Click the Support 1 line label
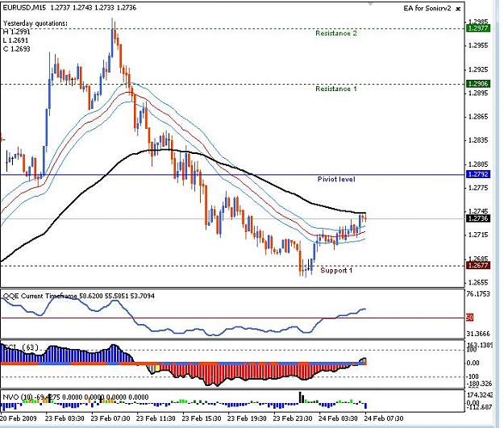This screenshot has height=428, width=504. click(x=336, y=271)
